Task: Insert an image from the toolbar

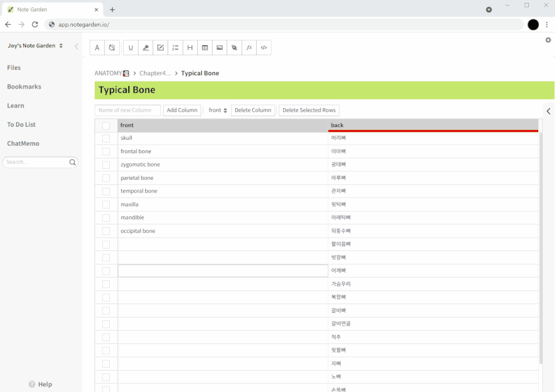Action: [x=220, y=48]
